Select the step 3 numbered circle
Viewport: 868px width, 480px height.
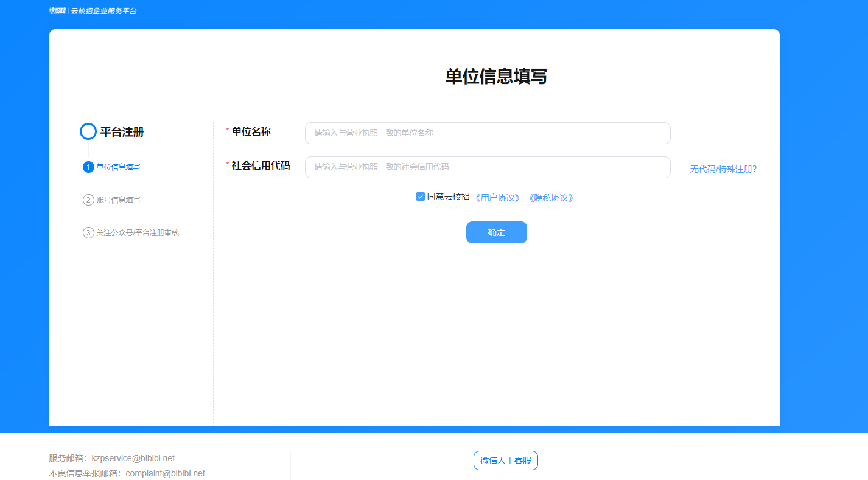coord(88,233)
